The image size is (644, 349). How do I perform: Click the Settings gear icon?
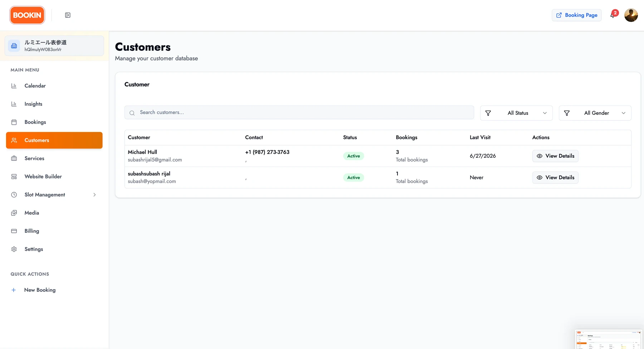[x=14, y=249]
